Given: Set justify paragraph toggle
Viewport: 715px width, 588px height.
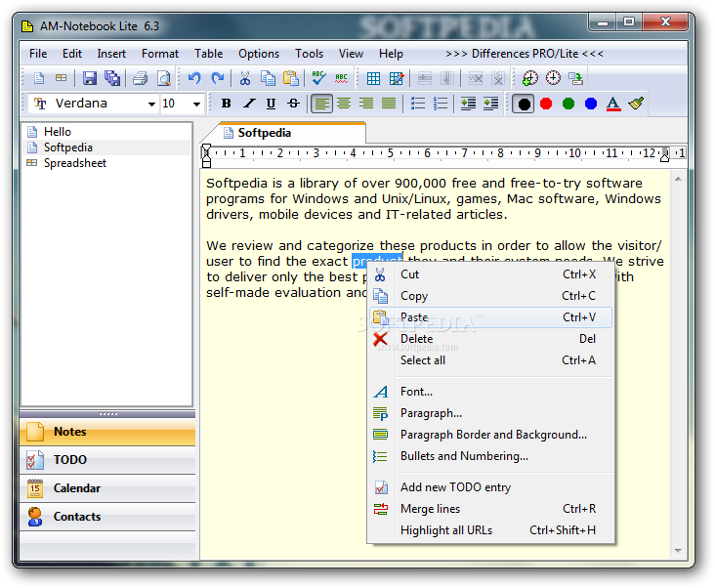Looking at the screenshot, I should pos(389,104).
